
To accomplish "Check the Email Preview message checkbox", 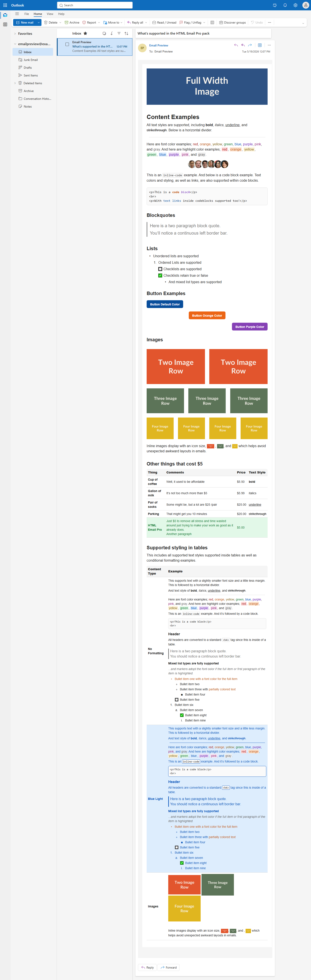I will pyautogui.click(x=67, y=44).
